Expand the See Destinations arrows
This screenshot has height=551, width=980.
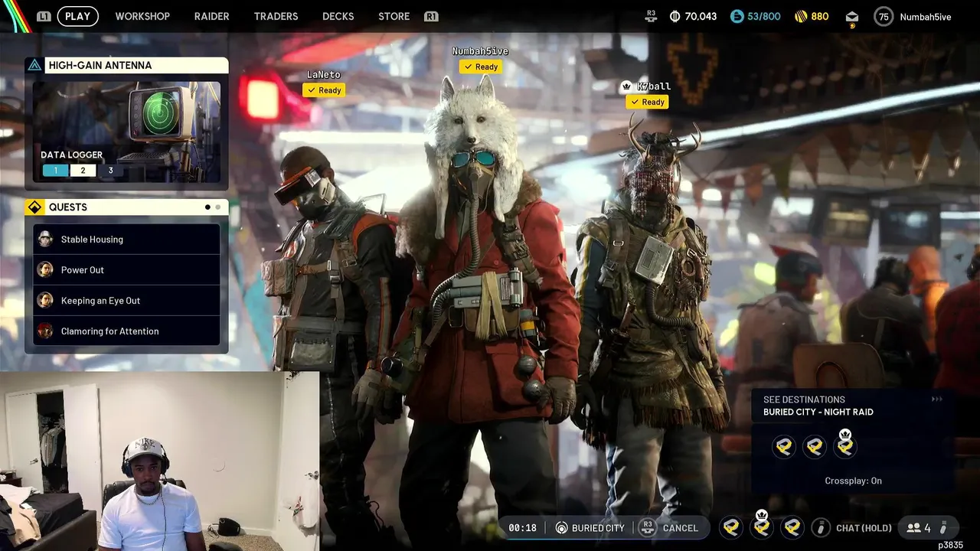coord(936,399)
